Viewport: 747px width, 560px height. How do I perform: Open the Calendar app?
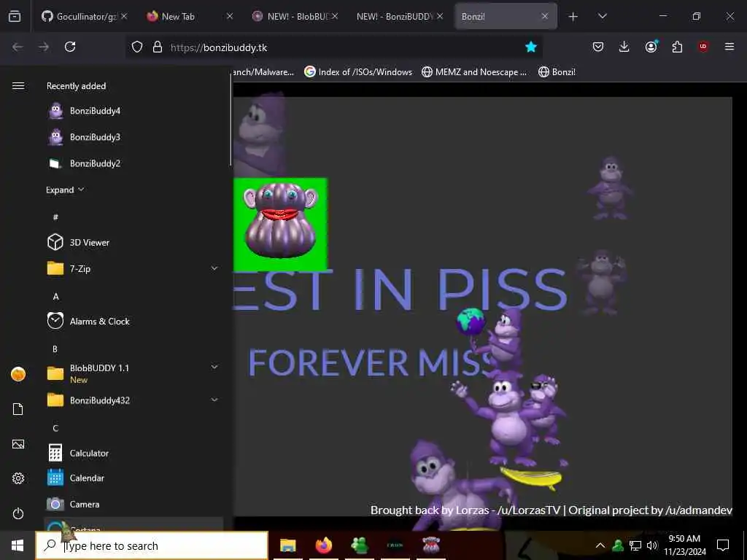pos(133,478)
